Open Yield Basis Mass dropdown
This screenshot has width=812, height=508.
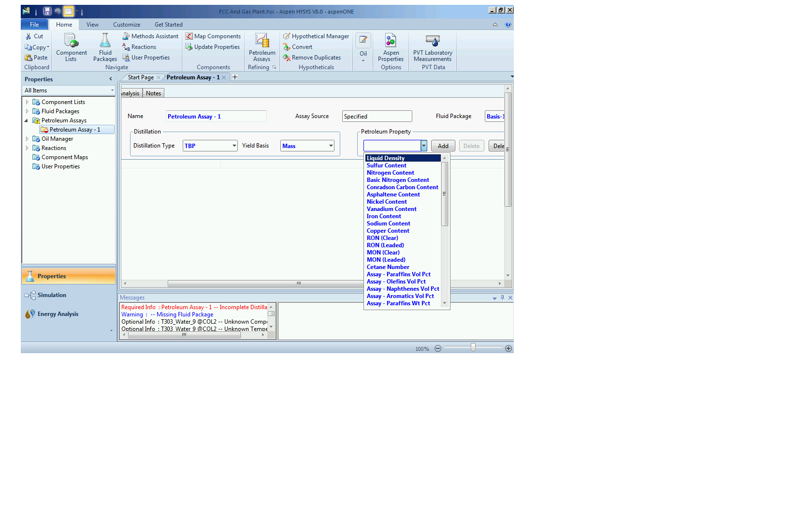pos(307,146)
